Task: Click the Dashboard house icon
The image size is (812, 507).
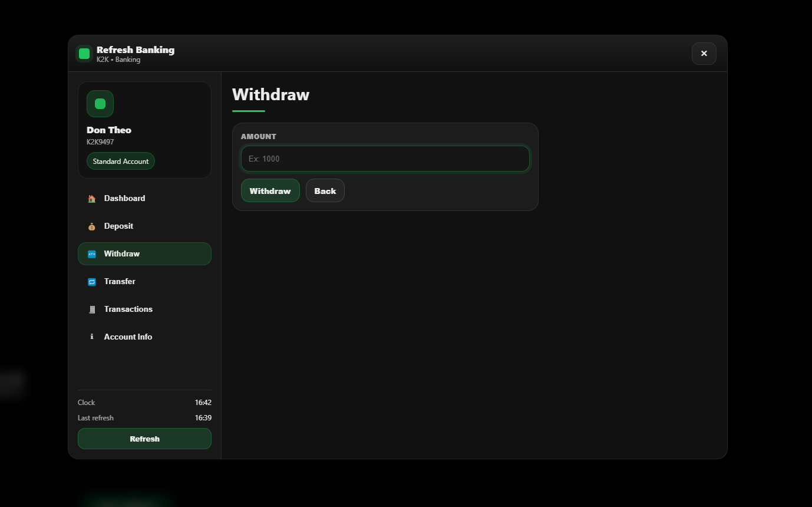Action: pyautogui.click(x=91, y=199)
